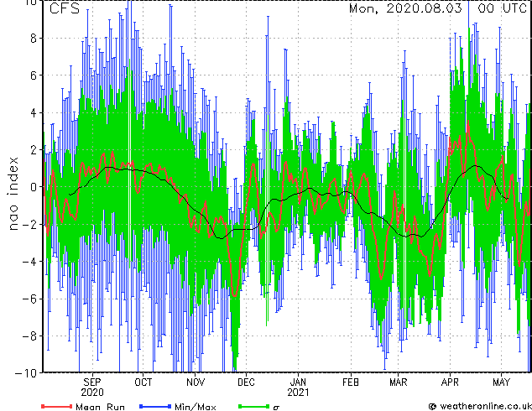This screenshot has width=532, height=411.
Task: Click the CFS model label
Action: (65, 8)
